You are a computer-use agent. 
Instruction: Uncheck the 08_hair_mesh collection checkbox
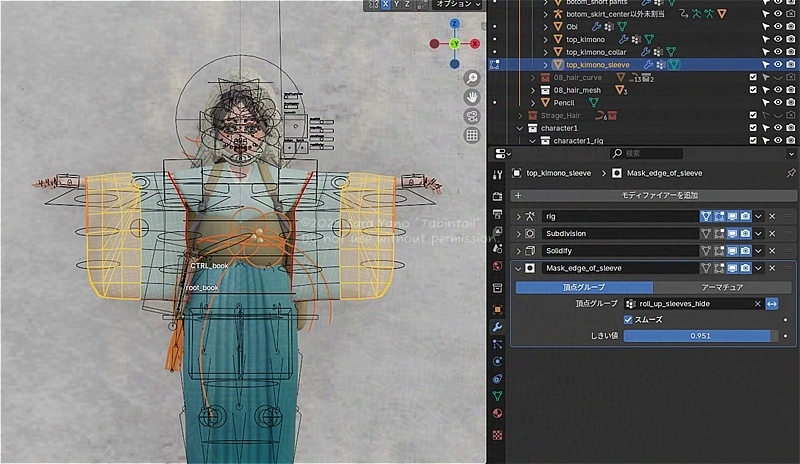753,90
